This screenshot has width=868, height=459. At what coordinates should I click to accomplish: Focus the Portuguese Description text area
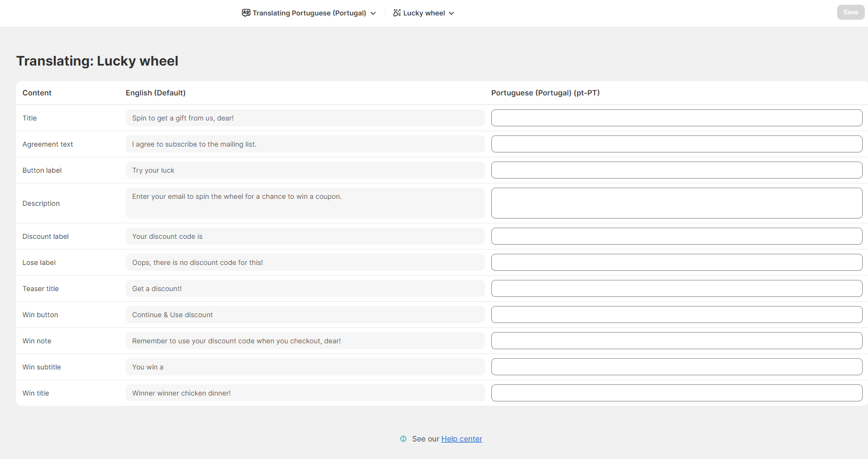point(677,203)
